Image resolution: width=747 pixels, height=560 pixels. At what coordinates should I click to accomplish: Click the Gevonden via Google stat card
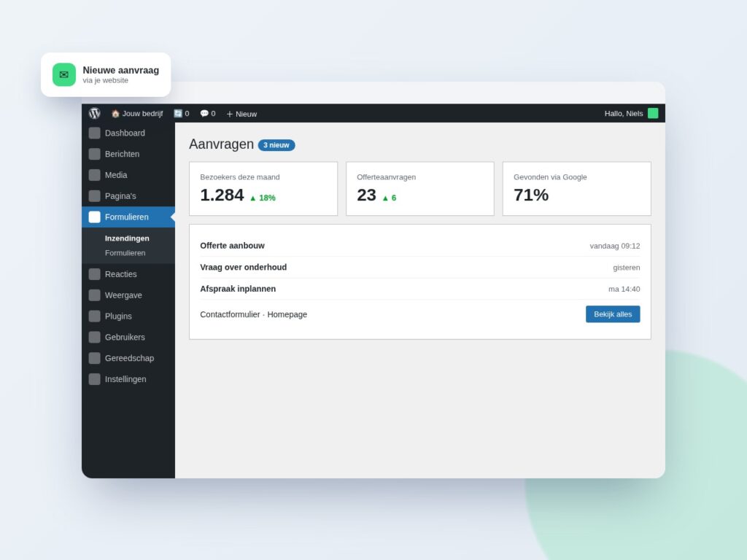pos(577,189)
